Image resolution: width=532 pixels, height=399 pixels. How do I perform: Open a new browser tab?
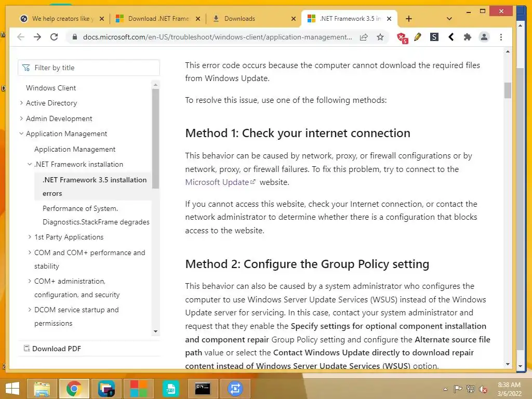coord(409,19)
